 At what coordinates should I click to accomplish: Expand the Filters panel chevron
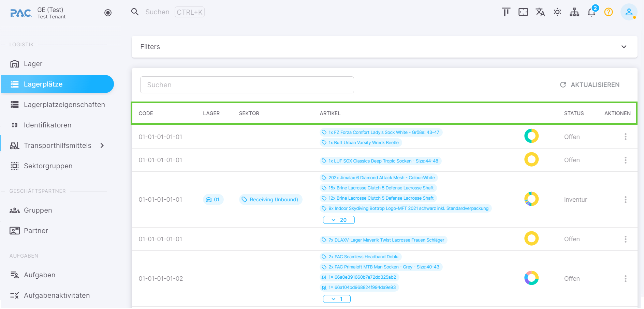click(624, 47)
